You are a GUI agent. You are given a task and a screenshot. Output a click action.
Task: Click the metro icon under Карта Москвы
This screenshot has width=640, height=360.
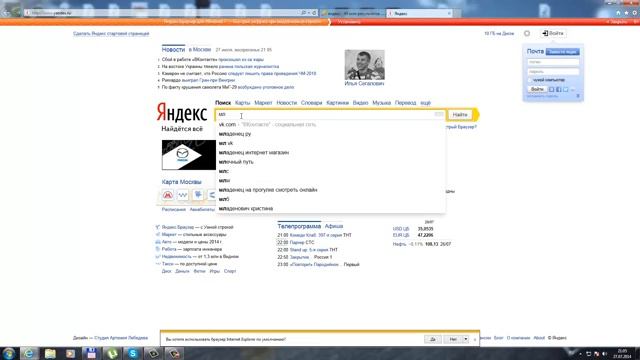pos(168,195)
